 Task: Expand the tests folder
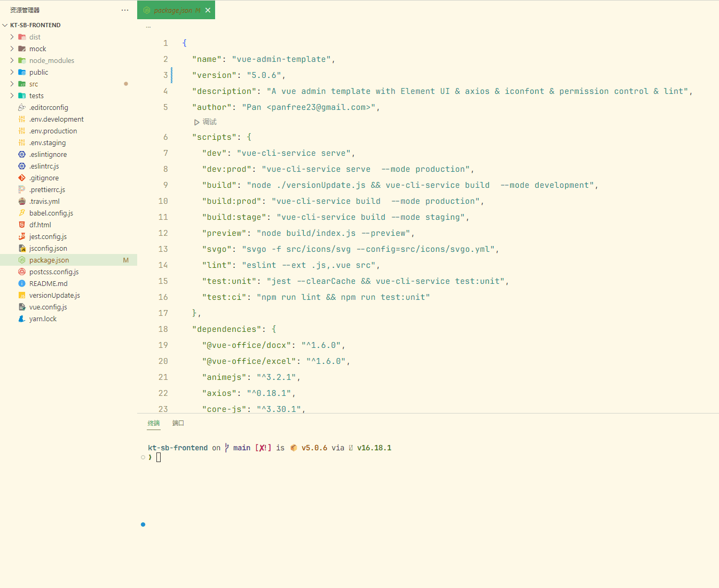[12, 96]
